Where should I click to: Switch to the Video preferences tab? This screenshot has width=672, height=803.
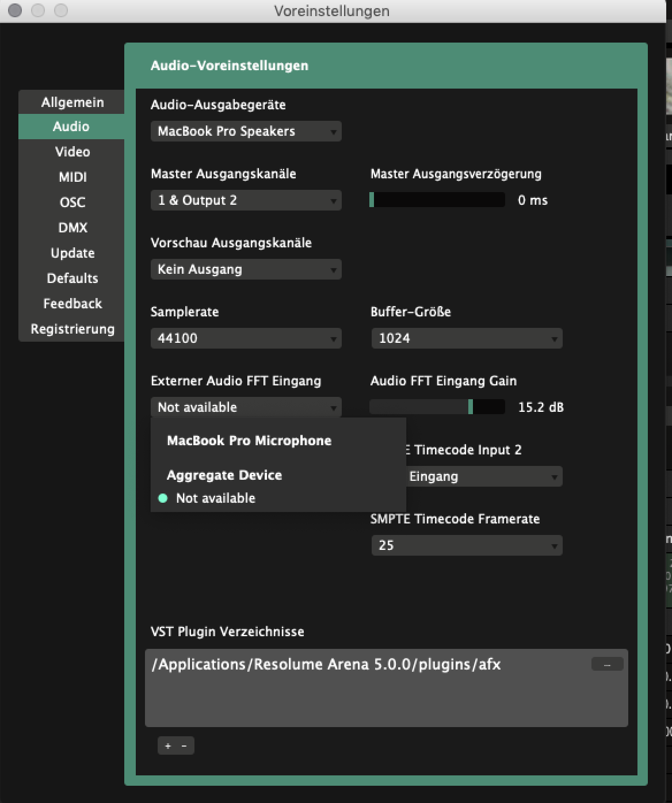pos(72,152)
